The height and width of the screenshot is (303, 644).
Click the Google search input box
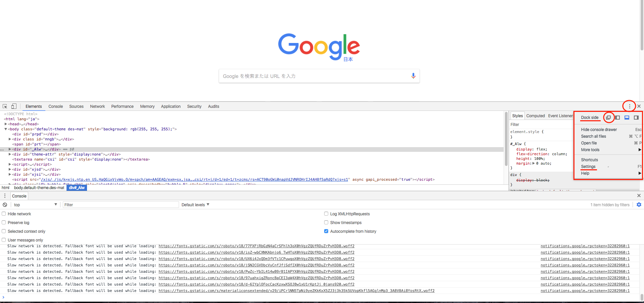click(x=319, y=76)
